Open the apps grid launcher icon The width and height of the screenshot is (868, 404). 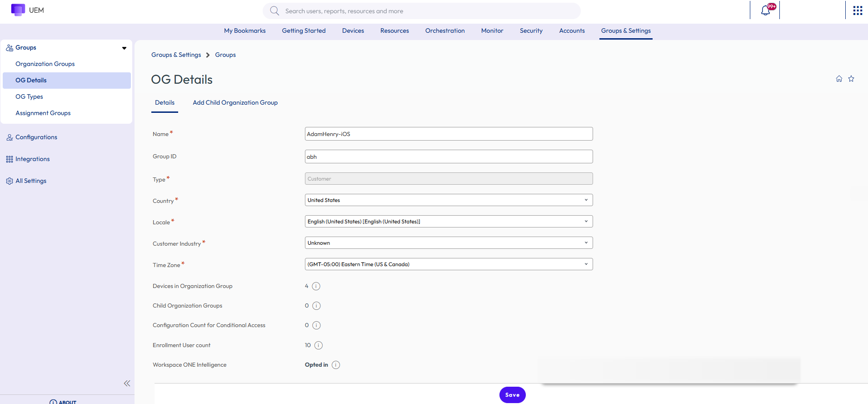click(858, 10)
